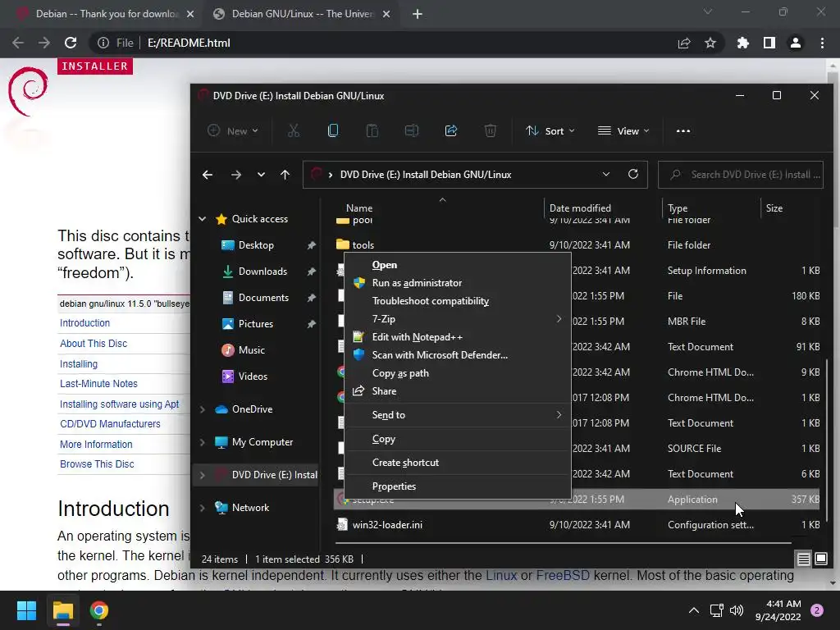Click Chrome icon on taskbar
This screenshot has height=630, width=840.
tap(99, 610)
